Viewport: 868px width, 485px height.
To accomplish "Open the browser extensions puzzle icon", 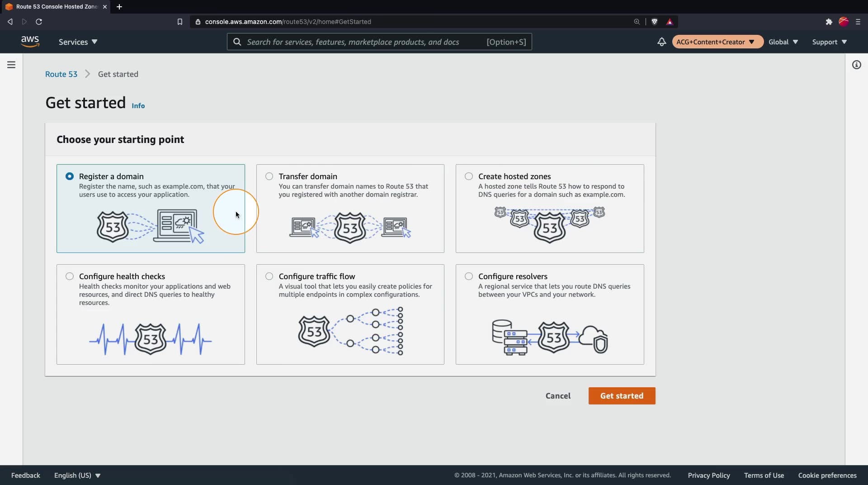I will click(829, 22).
